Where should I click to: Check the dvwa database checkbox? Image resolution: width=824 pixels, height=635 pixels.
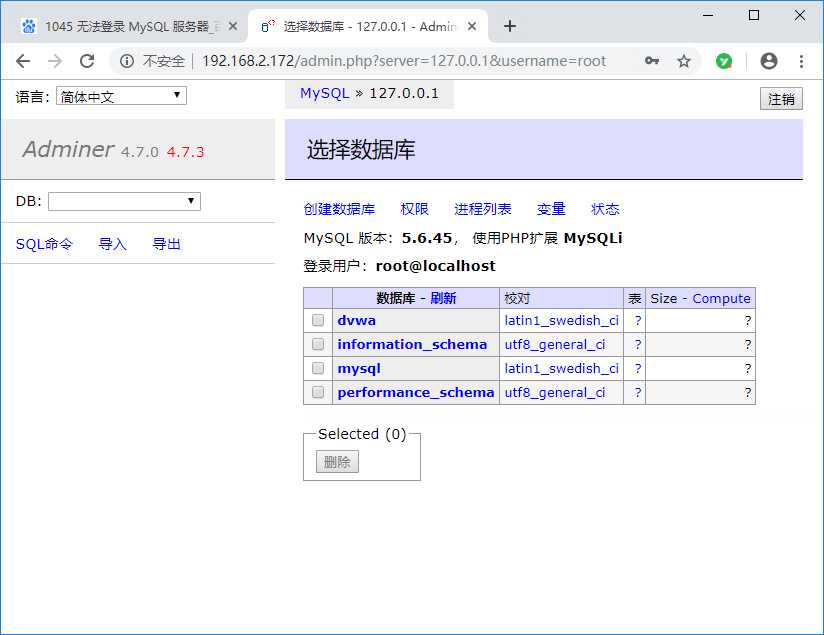point(318,320)
